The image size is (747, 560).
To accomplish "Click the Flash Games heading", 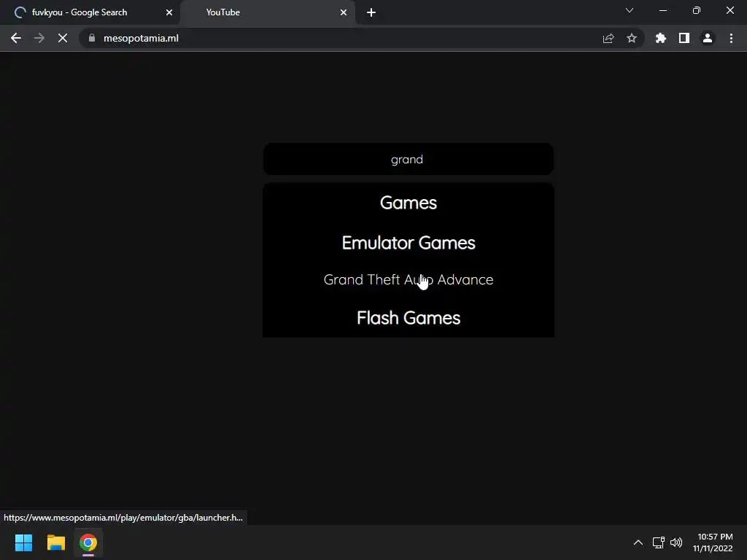I will coord(409,318).
